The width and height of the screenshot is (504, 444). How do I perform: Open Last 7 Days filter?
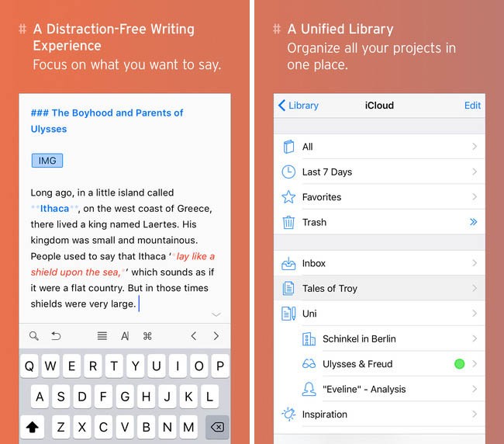(x=379, y=172)
